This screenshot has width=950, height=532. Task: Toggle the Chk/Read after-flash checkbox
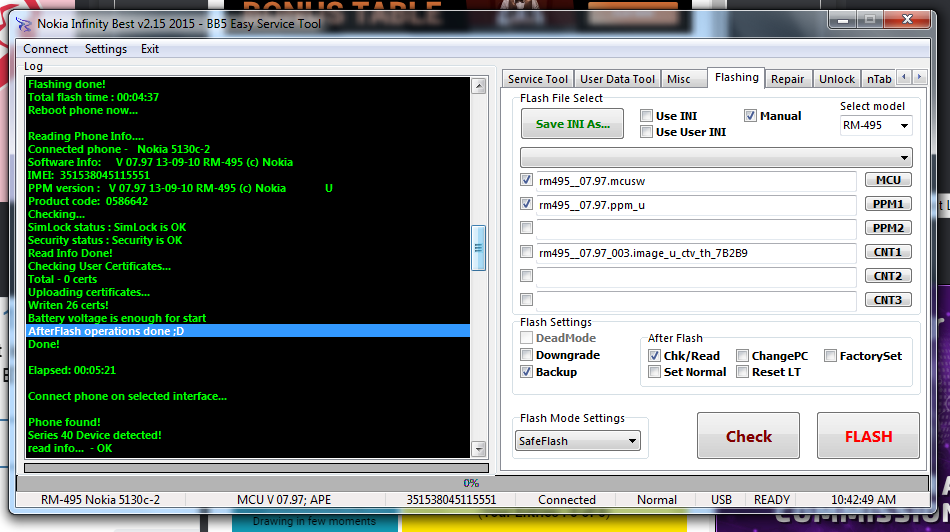[654, 356]
